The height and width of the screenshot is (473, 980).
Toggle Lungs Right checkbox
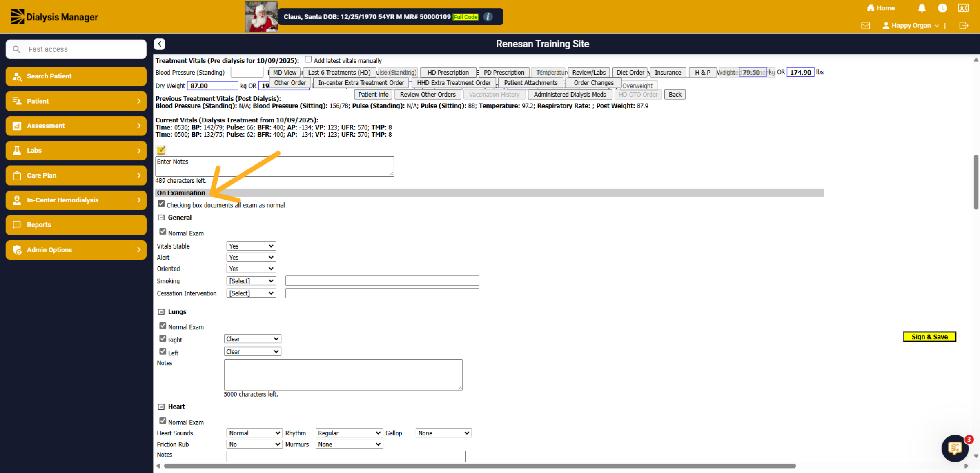pos(163,339)
